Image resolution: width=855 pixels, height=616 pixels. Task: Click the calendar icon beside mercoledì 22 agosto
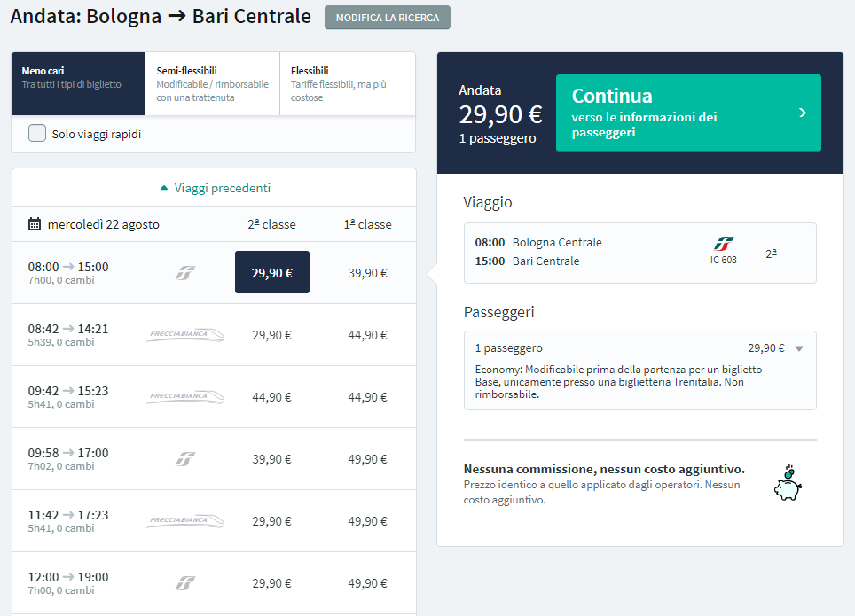tap(35, 224)
